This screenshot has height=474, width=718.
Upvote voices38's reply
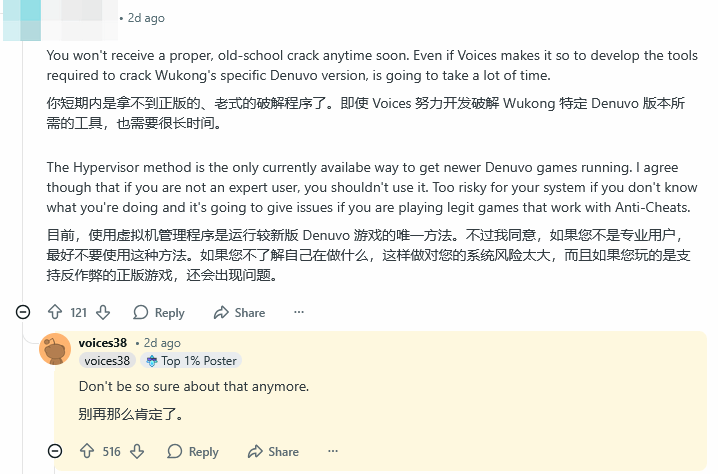(x=87, y=451)
